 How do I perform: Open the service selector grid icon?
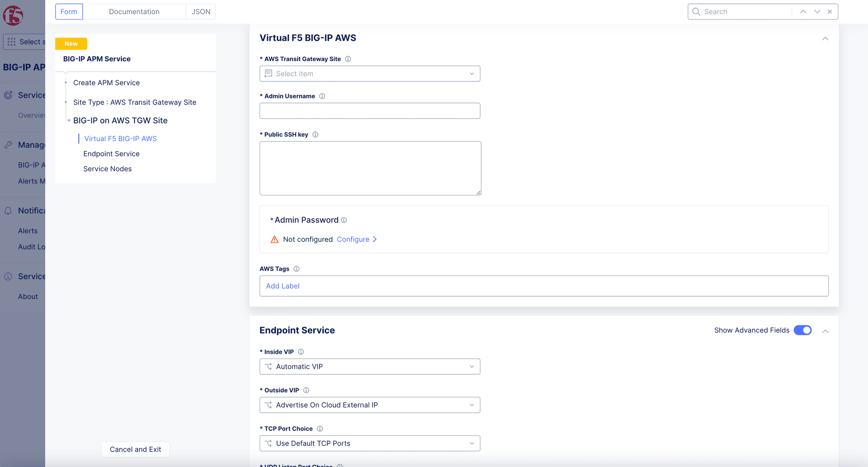click(11, 42)
